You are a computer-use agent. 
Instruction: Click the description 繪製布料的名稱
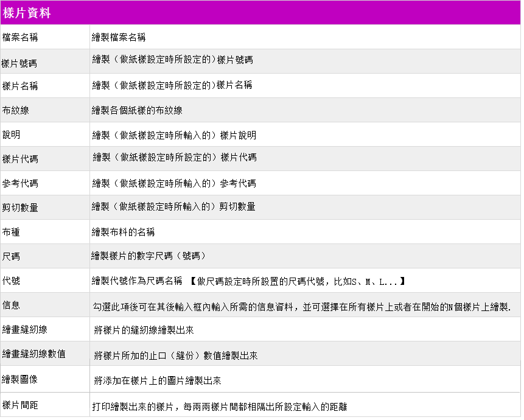tap(123, 232)
